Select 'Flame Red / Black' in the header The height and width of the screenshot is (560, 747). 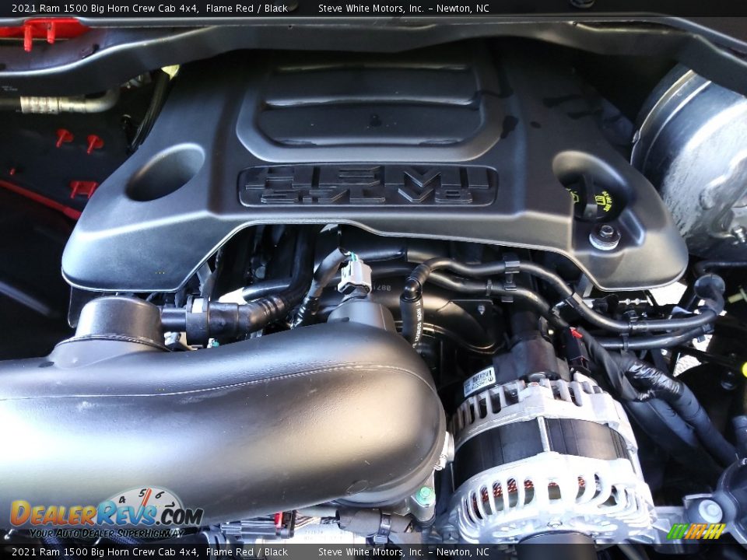249,7
